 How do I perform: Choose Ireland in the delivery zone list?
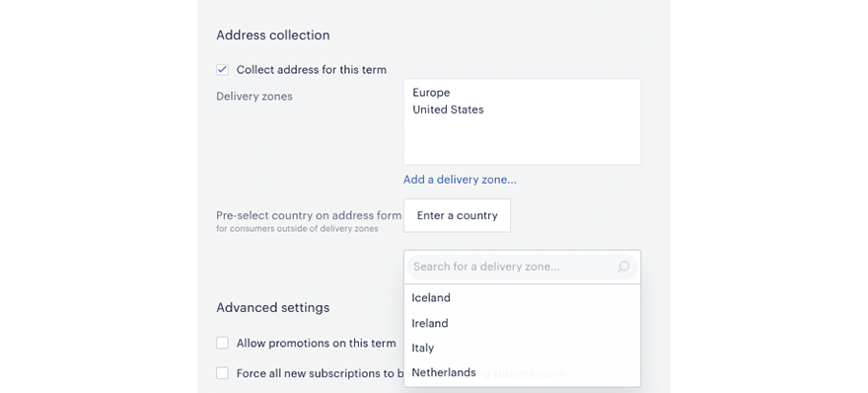click(522, 323)
